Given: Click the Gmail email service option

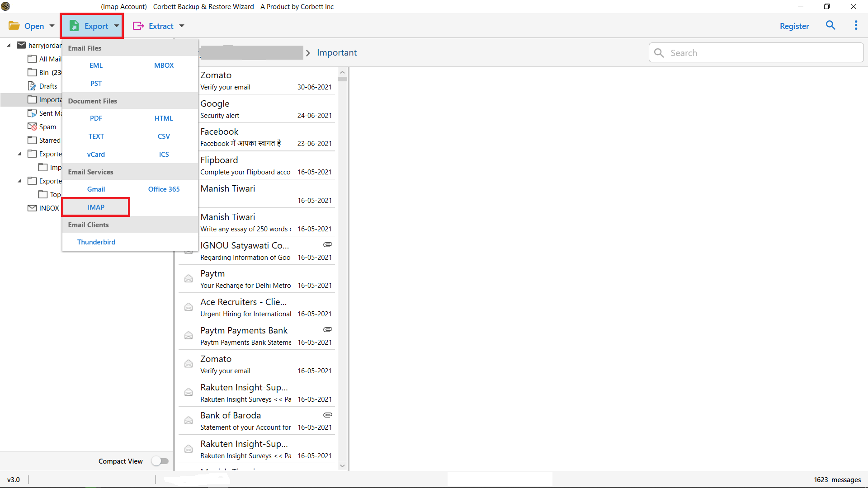Looking at the screenshot, I should (x=96, y=188).
